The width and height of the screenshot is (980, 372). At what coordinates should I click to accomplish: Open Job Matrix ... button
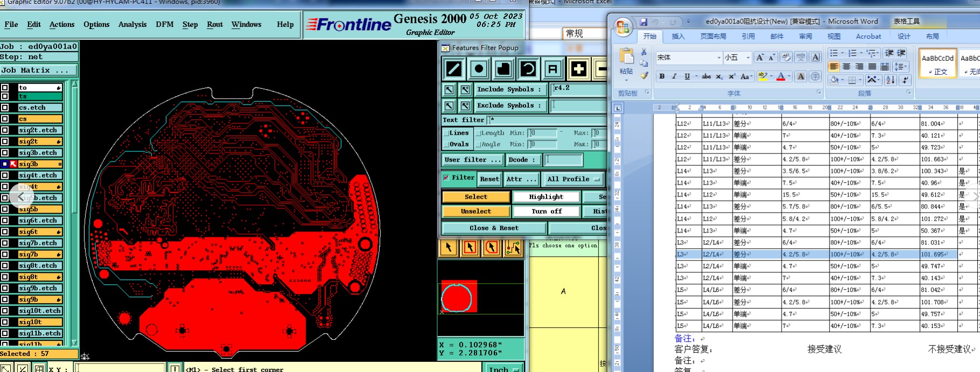(39, 71)
